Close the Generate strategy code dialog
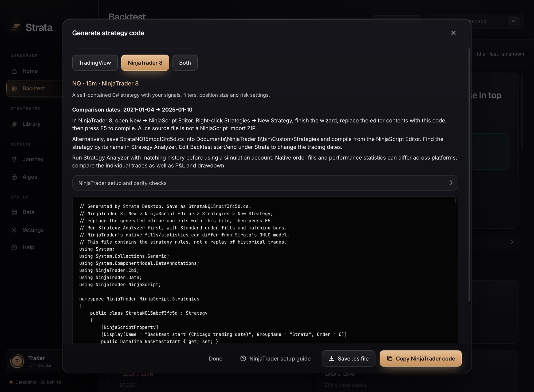Screen dimensions: 534x392 click(x=453, y=33)
